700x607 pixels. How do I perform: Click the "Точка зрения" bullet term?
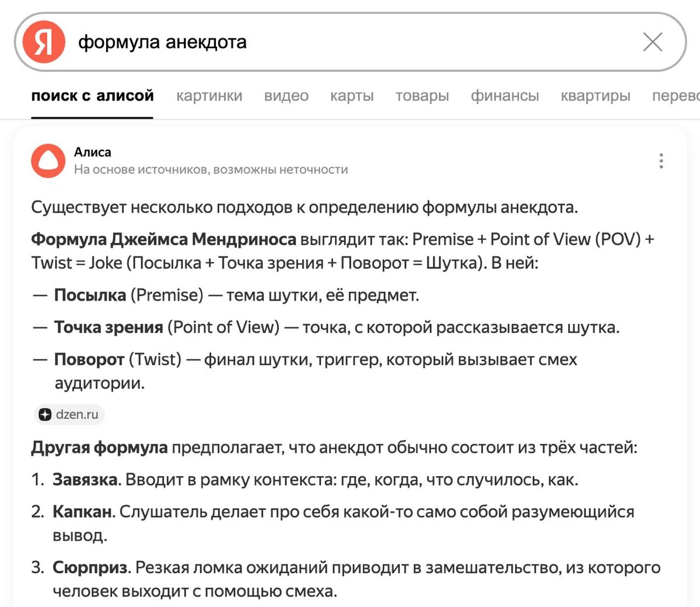[x=108, y=327]
